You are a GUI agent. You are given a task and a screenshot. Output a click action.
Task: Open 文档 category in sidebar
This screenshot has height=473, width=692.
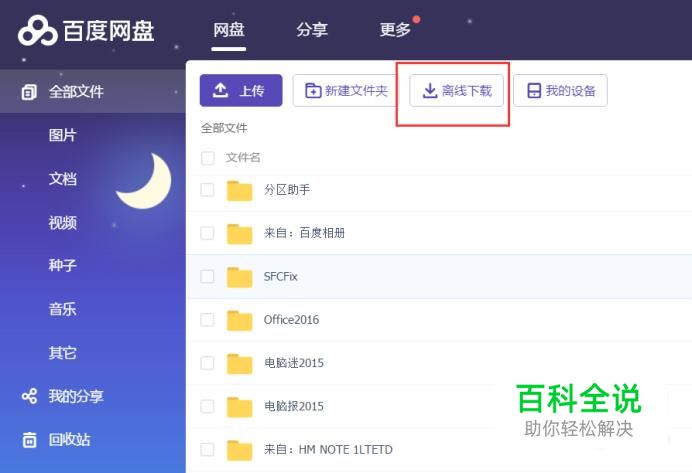tap(63, 179)
